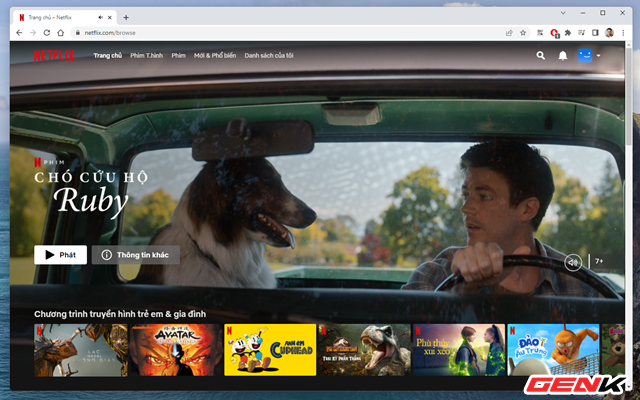
Task: Click the Chrome profile photo
Action: (609, 33)
